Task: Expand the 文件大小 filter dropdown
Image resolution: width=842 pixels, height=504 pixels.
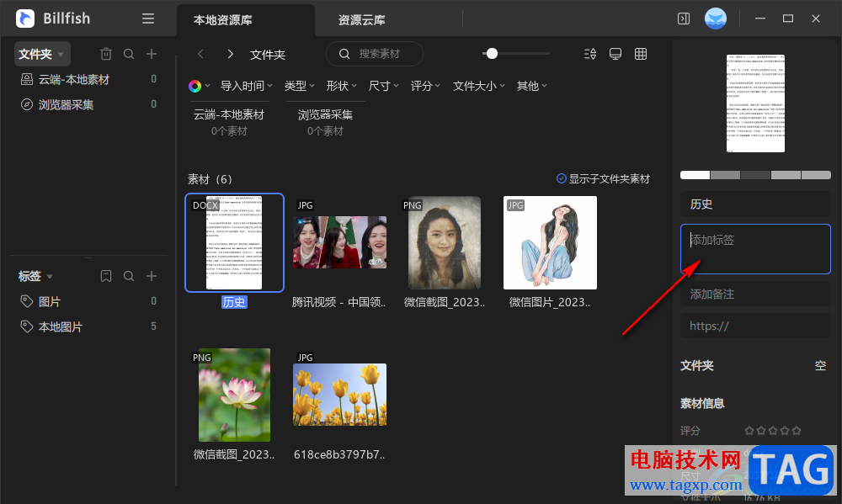Action: 478,86
